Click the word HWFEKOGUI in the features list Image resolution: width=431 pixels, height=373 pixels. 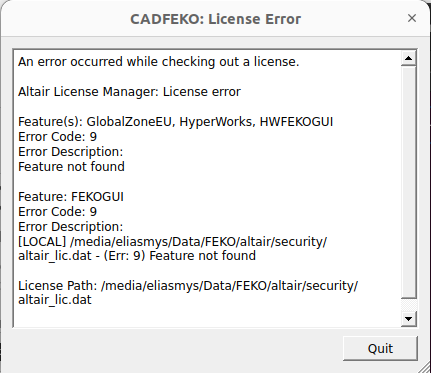tap(296, 122)
